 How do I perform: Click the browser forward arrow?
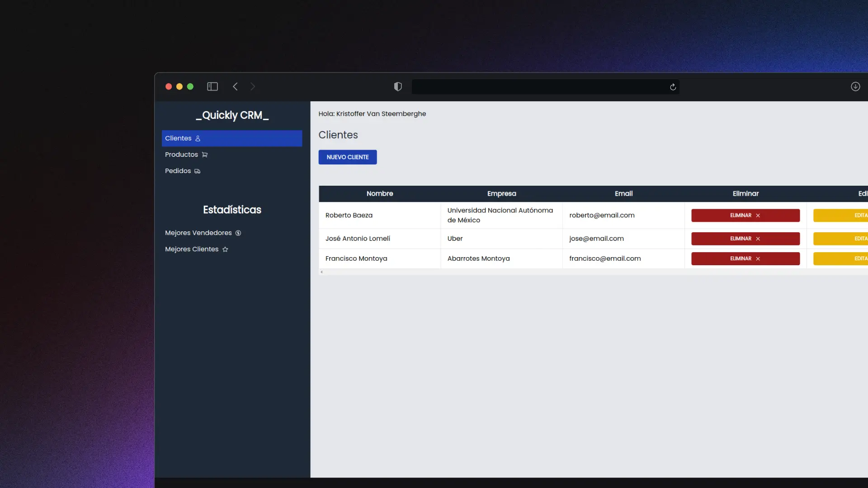(x=253, y=86)
